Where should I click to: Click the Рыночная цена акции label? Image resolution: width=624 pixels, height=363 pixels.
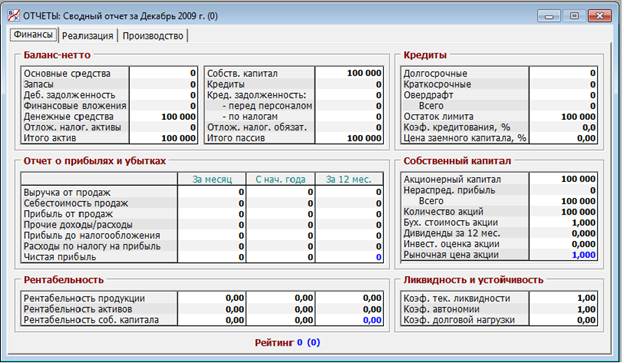(451, 255)
